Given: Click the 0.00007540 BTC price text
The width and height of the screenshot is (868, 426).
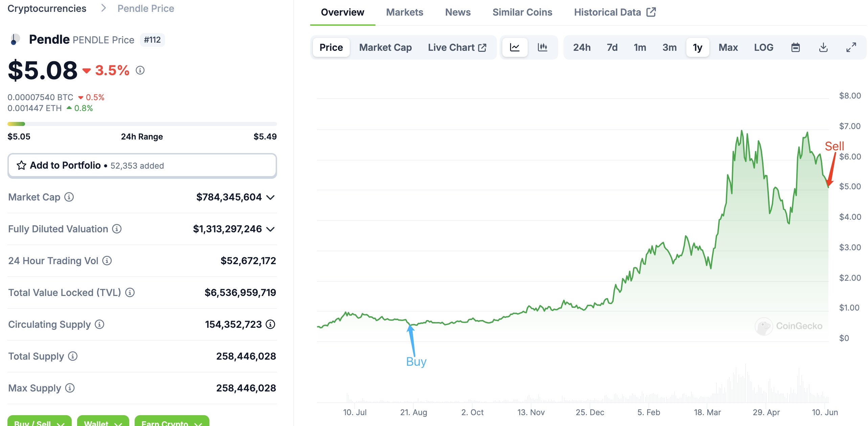Looking at the screenshot, I should pyautogui.click(x=40, y=97).
